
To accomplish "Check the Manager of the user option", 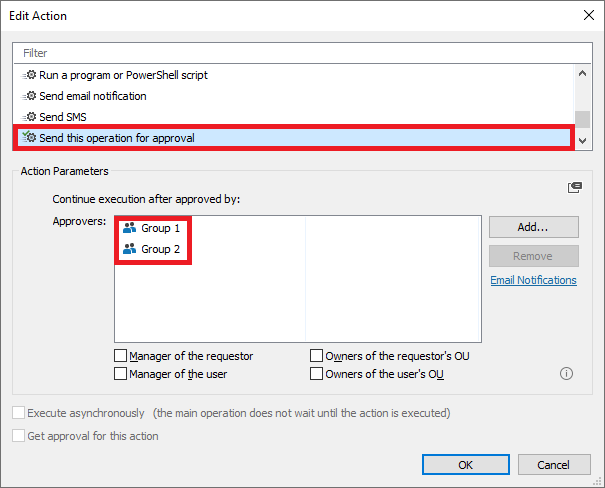I will [x=121, y=375].
